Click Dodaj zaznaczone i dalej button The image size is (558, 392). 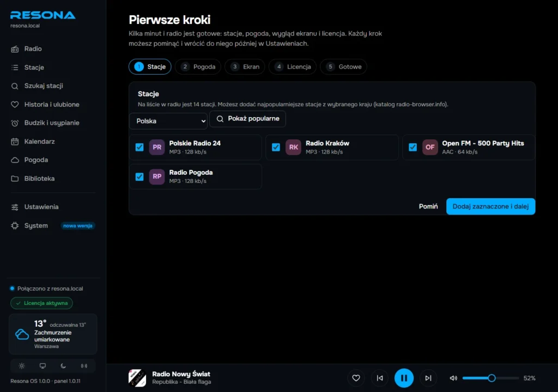coord(491,207)
